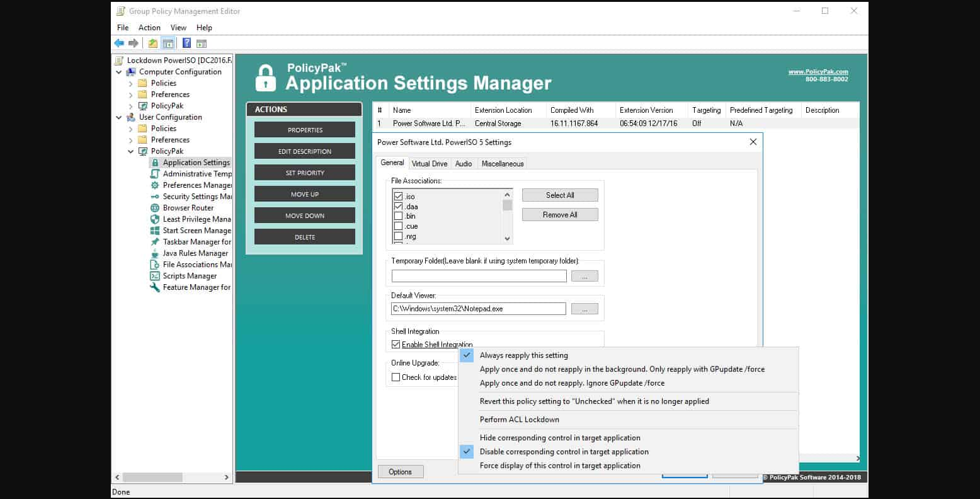Choose Force display of this control

click(x=629, y=466)
